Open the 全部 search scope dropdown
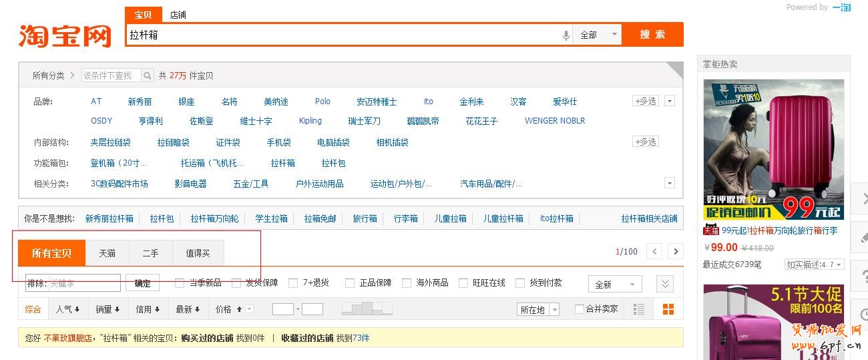This screenshot has width=868, height=360. [597, 35]
